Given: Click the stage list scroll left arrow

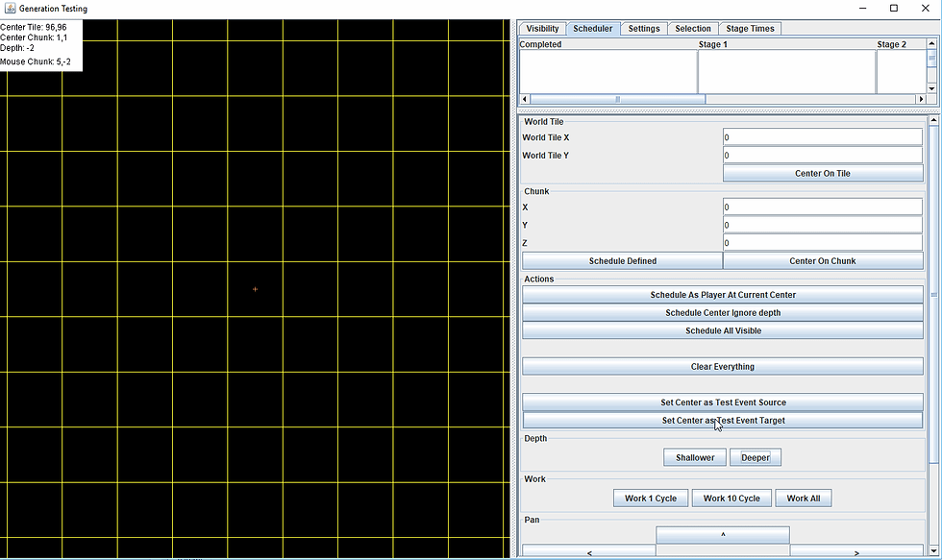Looking at the screenshot, I should (x=525, y=99).
